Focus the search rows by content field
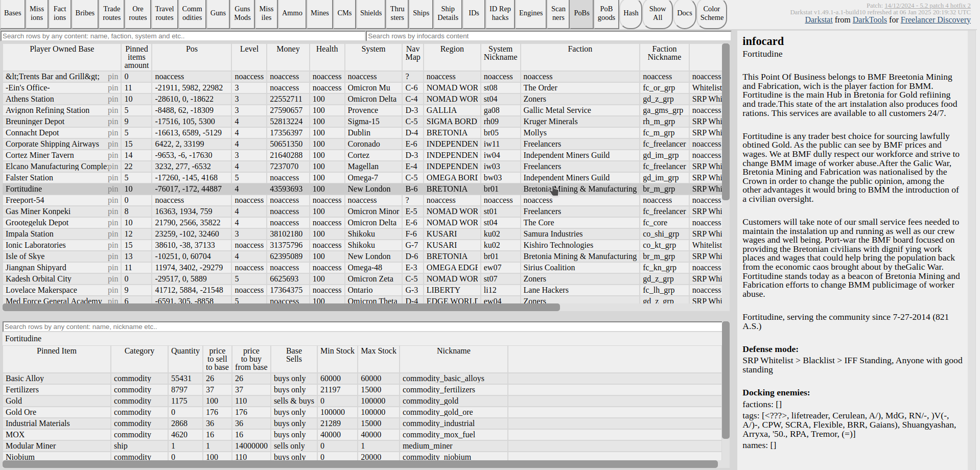 pyautogui.click(x=183, y=36)
